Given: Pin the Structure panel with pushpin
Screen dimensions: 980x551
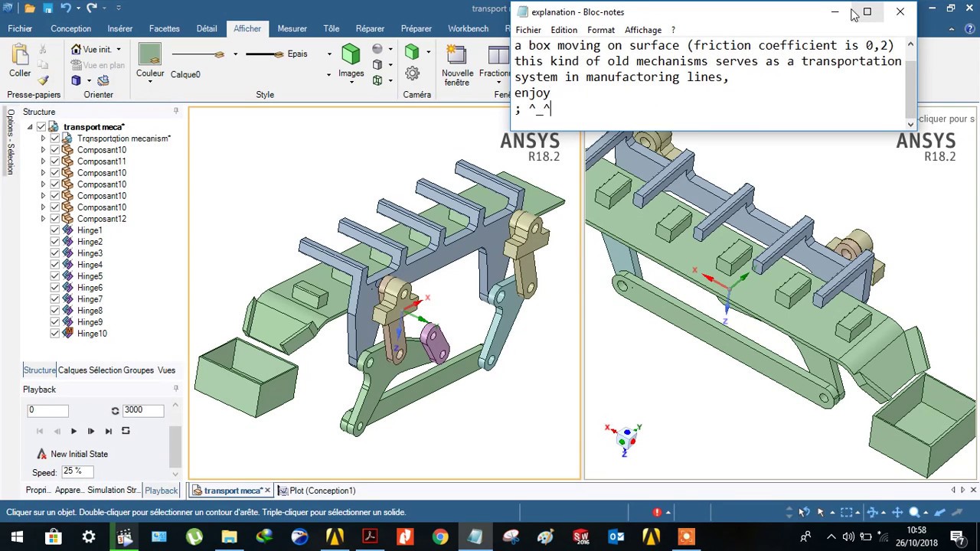Looking at the screenshot, I should click(175, 112).
